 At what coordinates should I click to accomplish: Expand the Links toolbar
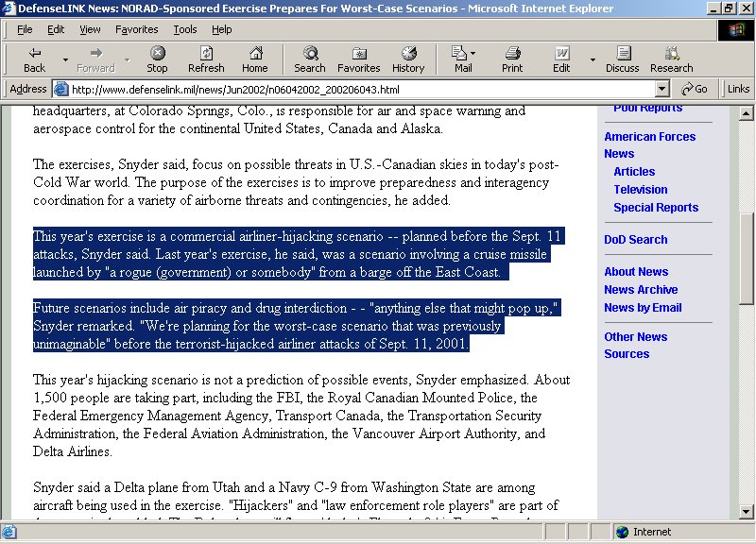738,89
